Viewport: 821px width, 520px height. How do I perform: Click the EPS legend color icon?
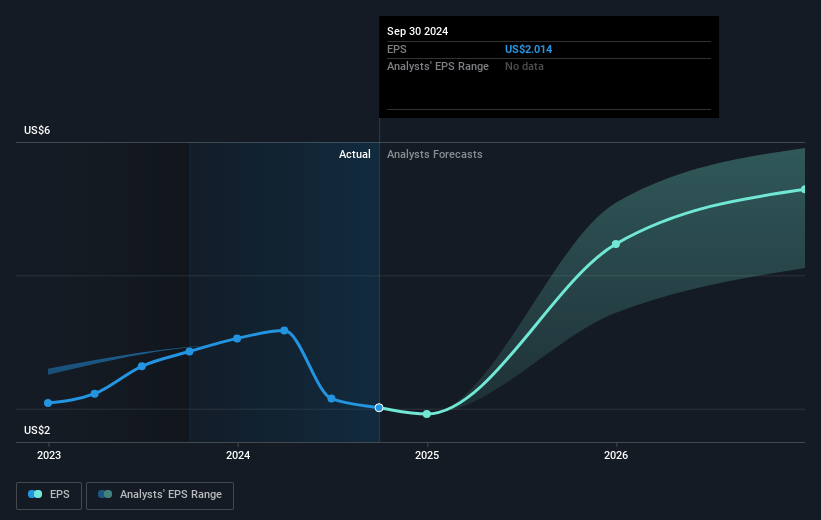pos(35,494)
